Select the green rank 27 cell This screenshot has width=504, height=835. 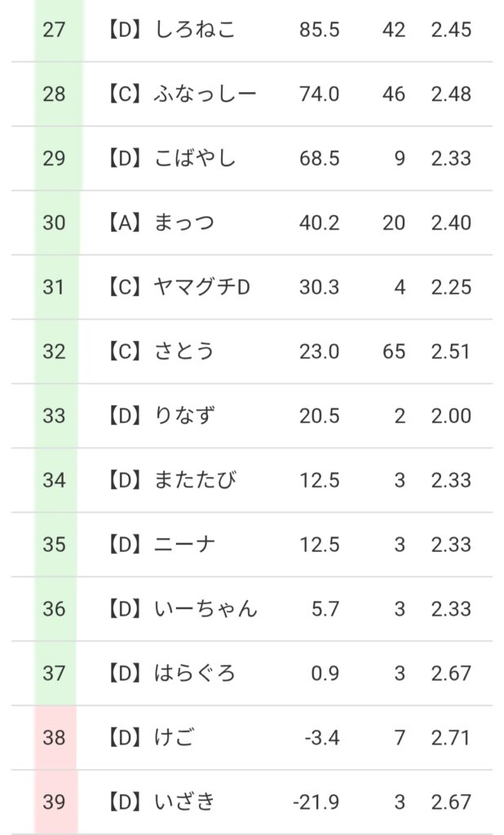click(55, 30)
